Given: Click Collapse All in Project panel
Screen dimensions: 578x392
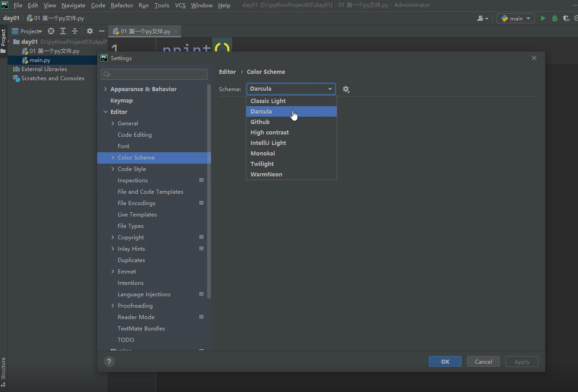Looking at the screenshot, I should coord(75,31).
